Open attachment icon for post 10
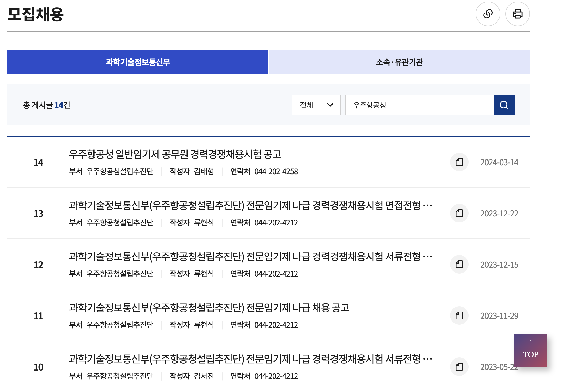The image size is (561, 392). point(459,367)
